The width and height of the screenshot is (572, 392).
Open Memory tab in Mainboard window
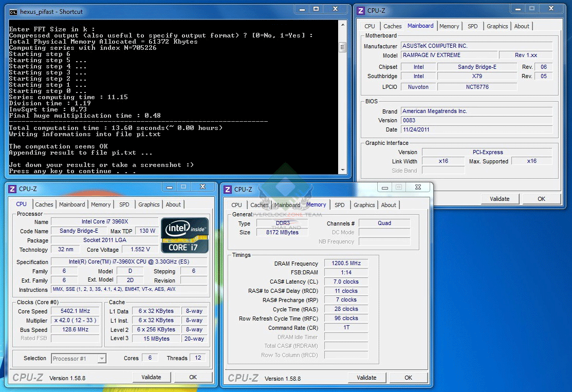[x=449, y=26]
